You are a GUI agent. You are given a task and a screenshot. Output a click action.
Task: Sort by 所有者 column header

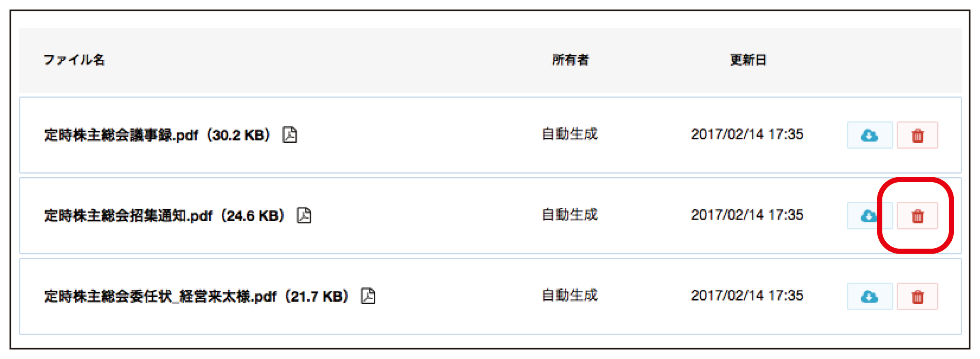pyautogui.click(x=570, y=60)
